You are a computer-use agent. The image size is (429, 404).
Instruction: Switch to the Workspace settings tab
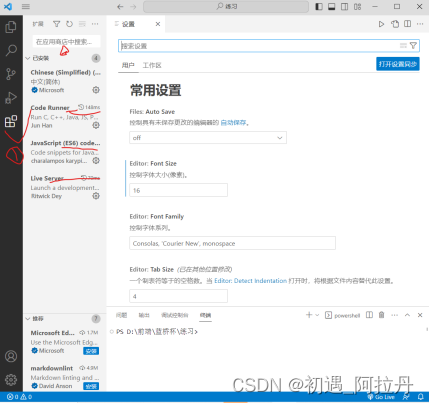(x=152, y=65)
